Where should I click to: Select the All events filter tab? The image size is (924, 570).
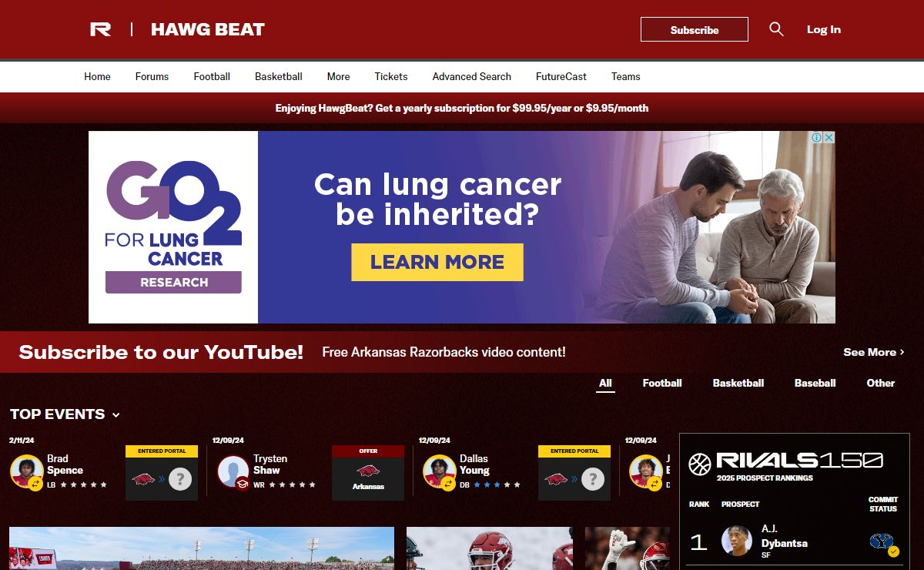point(605,383)
